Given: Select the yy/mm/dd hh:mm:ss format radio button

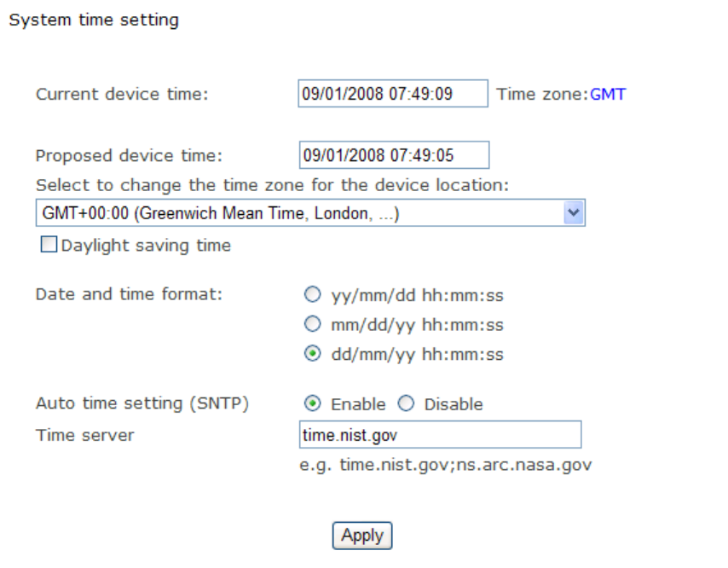Looking at the screenshot, I should pyautogui.click(x=313, y=296).
